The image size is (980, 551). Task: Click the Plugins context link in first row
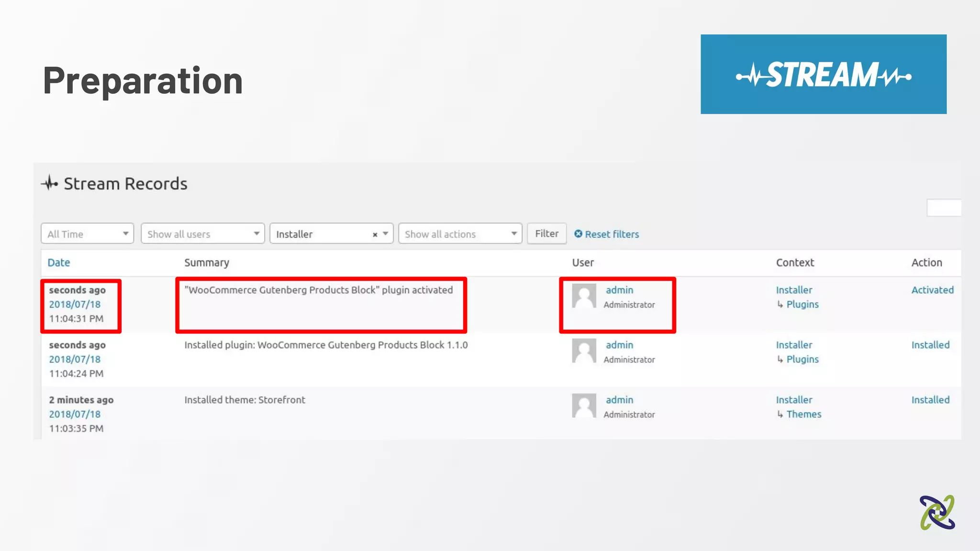(802, 304)
